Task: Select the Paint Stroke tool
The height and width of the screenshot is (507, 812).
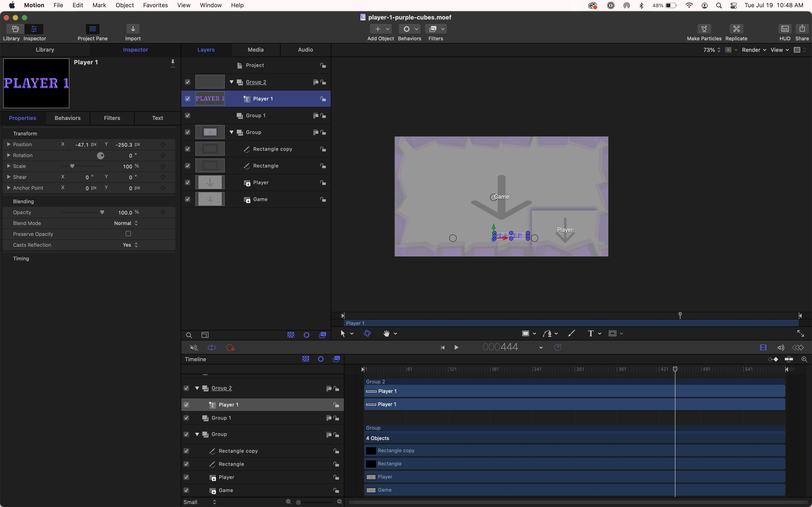Action: (571, 333)
